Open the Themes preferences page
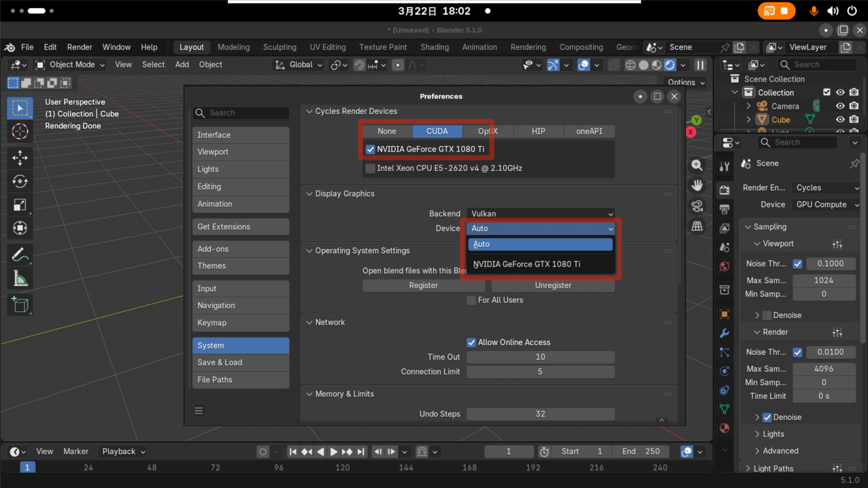 click(241, 266)
